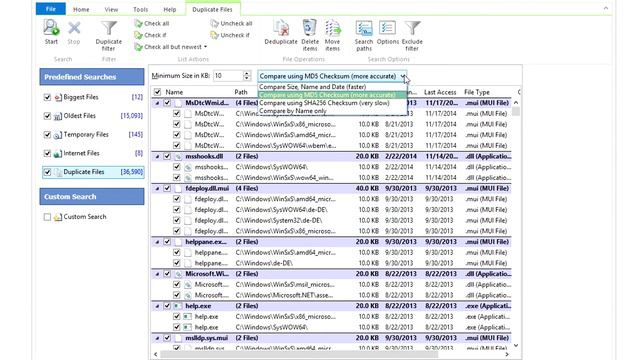Uncheck the help.exe group checkbox
Image resolution: width=640 pixels, height=360 pixels.
[167, 306]
